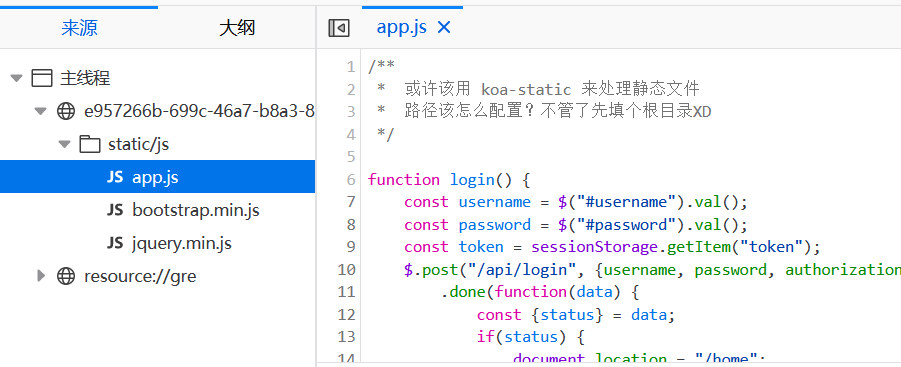The image size is (901, 367).
Task: Set breakpoint on line number 11
Action: [347, 292]
